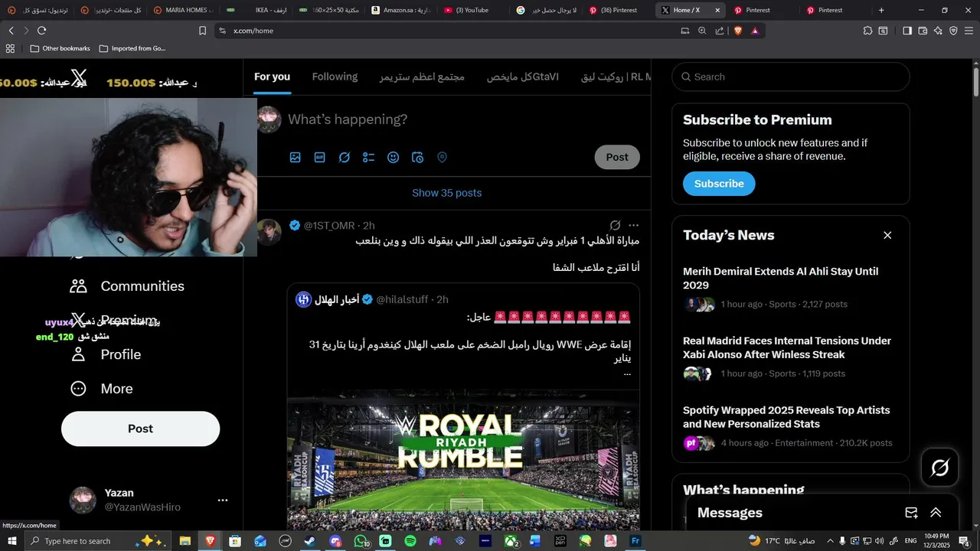
Task: Open the More menu in sidebar
Action: 102,389
